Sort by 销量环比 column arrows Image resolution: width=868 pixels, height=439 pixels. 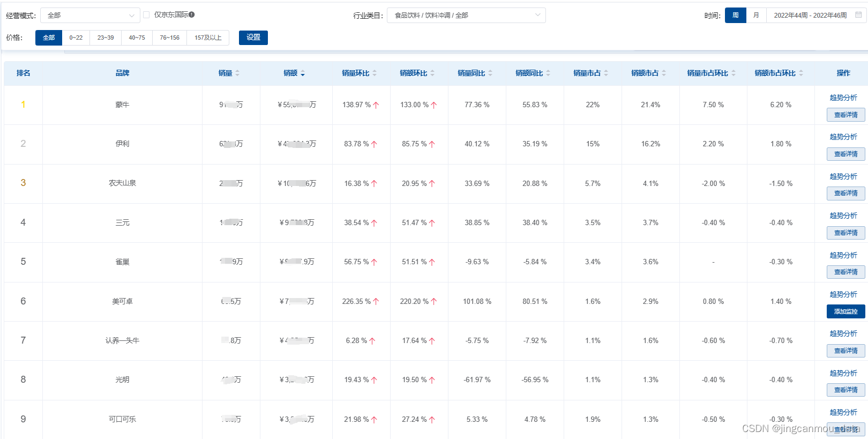(x=375, y=73)
